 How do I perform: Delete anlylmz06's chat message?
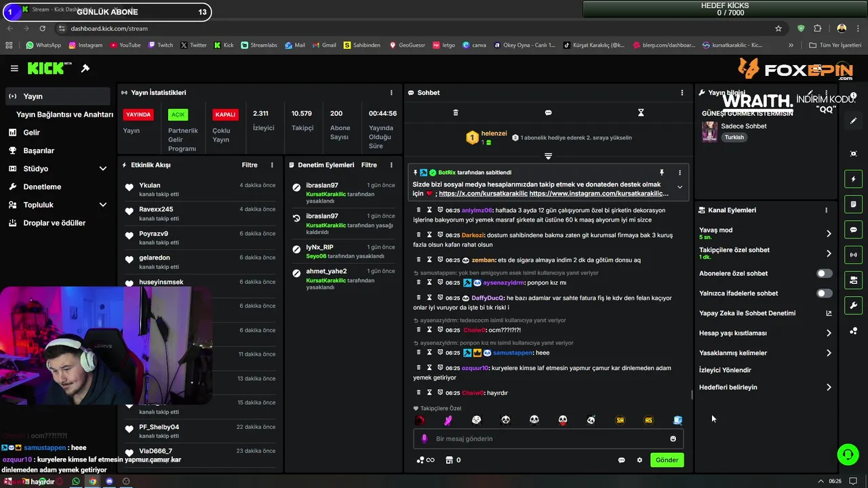pos(418,210)
